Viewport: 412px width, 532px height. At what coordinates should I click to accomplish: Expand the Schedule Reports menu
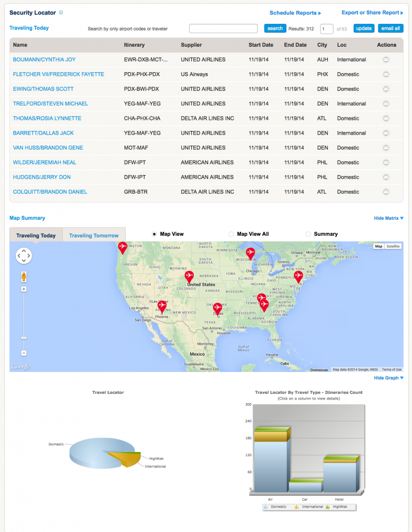(295, 13)
